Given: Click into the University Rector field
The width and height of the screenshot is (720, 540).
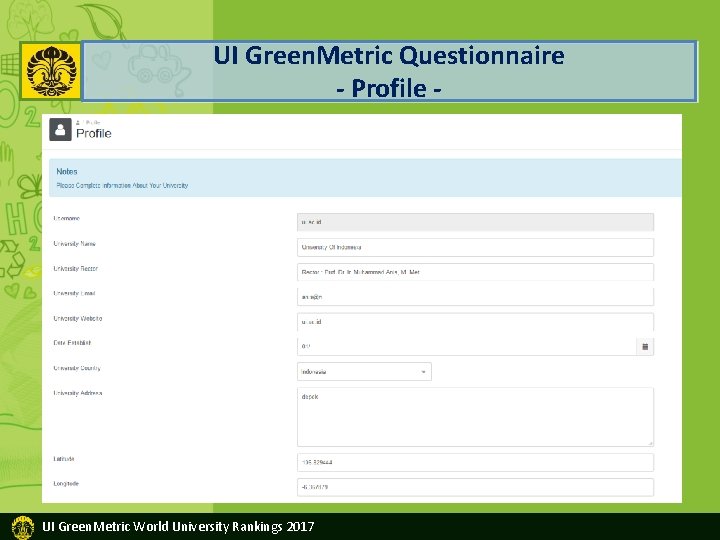Looking at the screenshot, I should pyautogui.click(x=475, y=272).
